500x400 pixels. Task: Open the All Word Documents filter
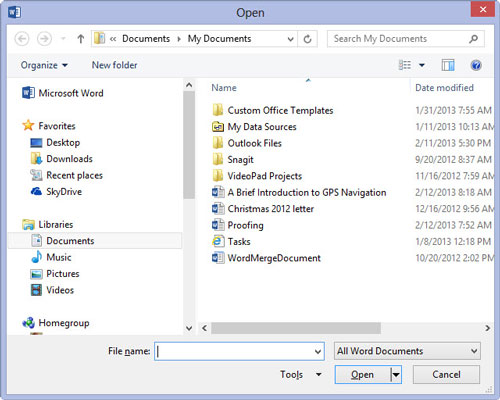[407, 351]
